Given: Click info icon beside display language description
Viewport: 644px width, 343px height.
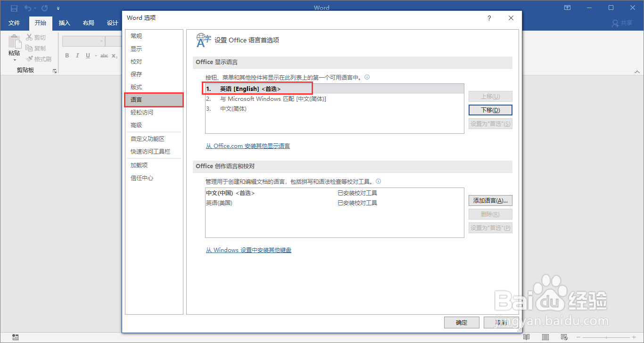Looking at the screenshot, I should [x=367, y=77].
